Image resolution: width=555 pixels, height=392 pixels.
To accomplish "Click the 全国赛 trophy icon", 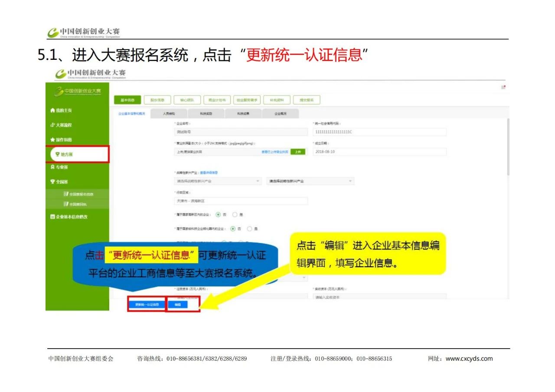I will coord(52,182).
